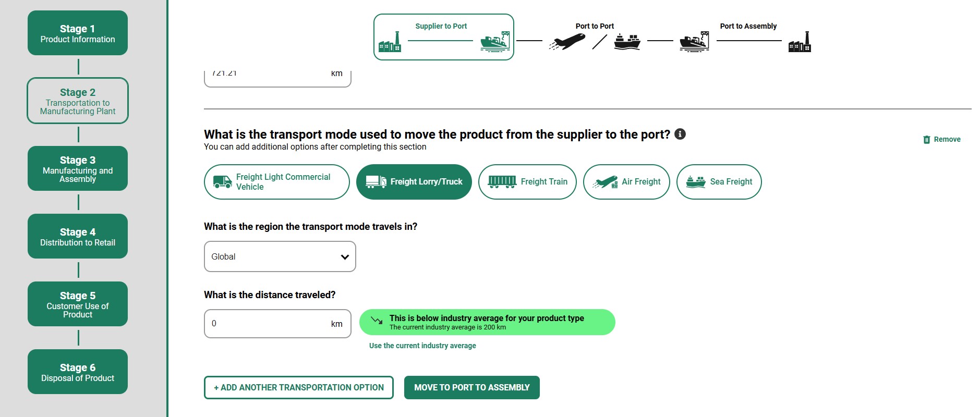Click Add Another Transportation Option button
Image resolution: width=980 pixels, height=417 pixels.
299,388
